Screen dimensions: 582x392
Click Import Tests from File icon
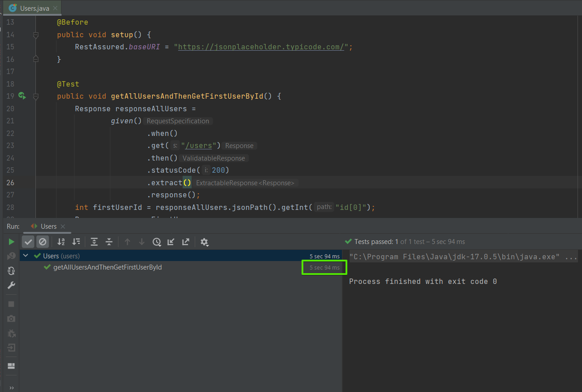click(171, 242)
